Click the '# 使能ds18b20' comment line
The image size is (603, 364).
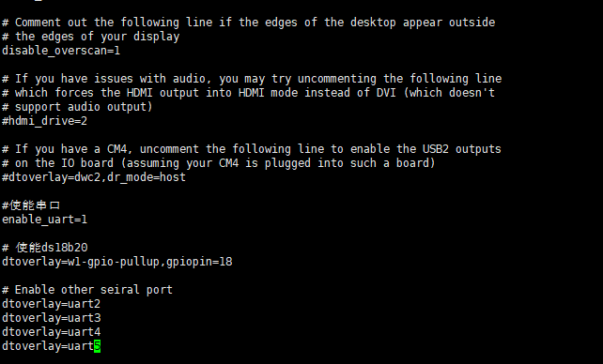pyautogui.click(x=44, y=248)
